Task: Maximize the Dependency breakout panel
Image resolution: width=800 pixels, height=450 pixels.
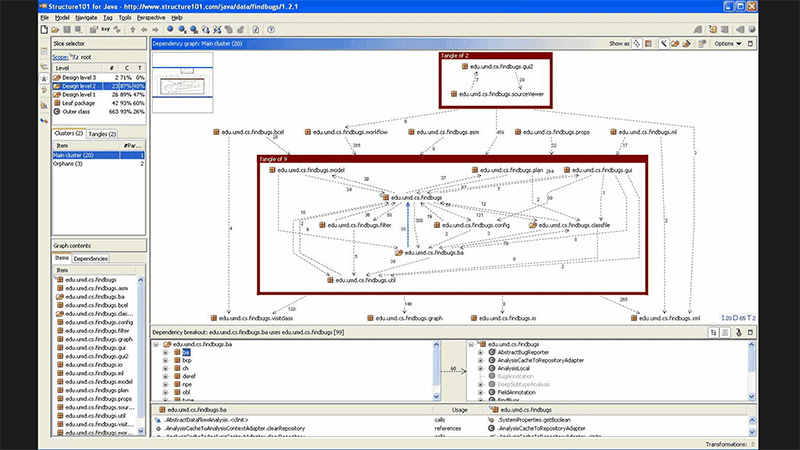Action: 750,333
